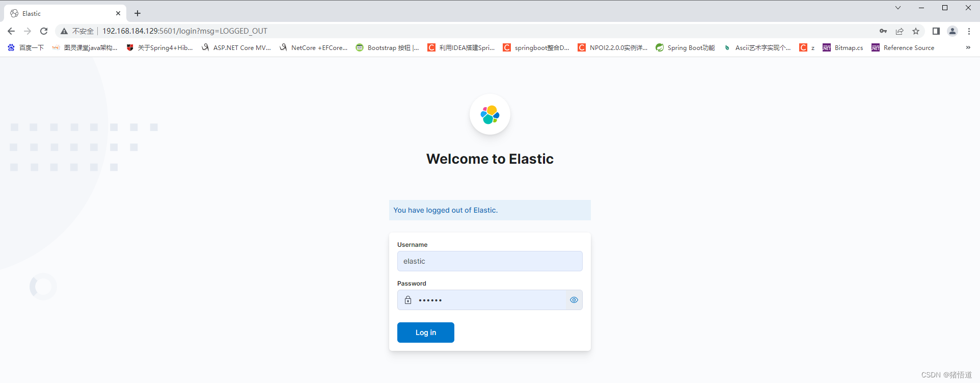Open the z bookmark
The height and width of the screenshot is (383, 980).
807,47
